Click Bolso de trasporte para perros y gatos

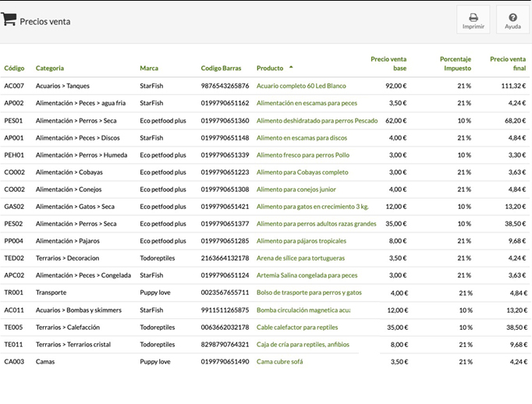coord(309,292)
